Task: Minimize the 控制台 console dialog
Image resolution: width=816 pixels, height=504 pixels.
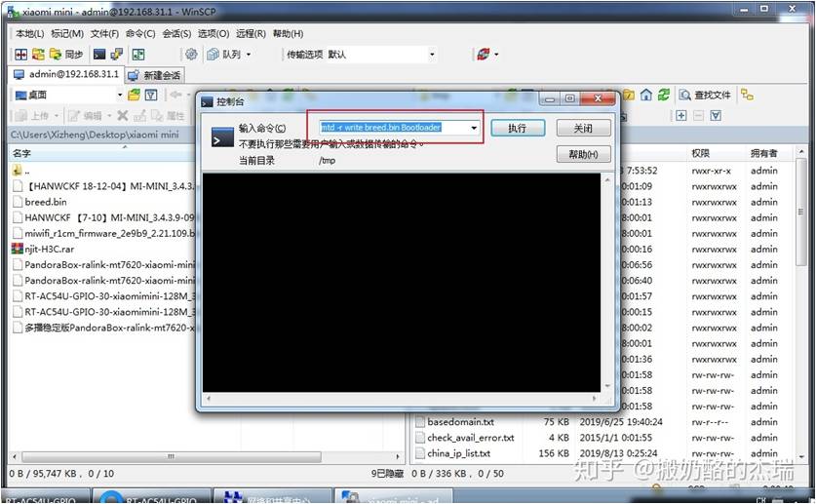Action: (x=551, y=98)
